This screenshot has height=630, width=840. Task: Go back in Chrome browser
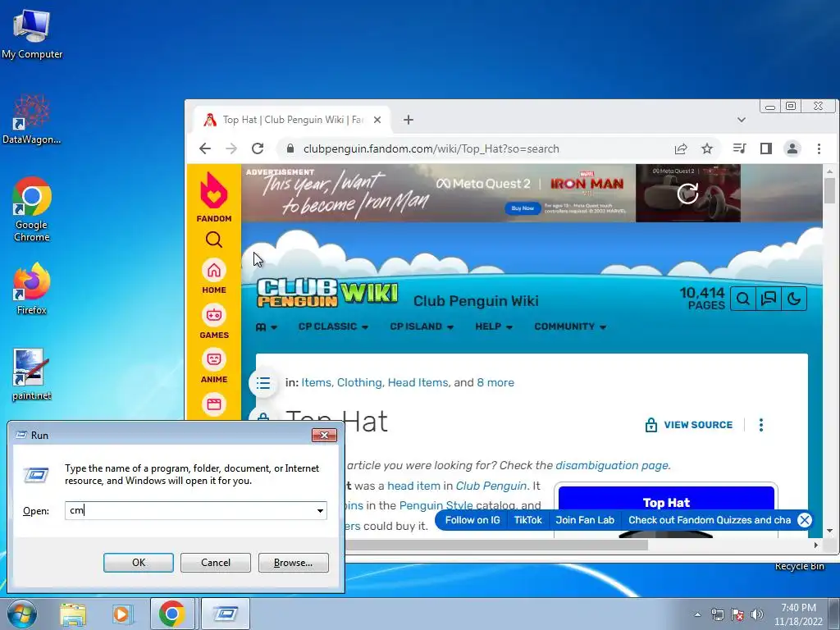205,148
